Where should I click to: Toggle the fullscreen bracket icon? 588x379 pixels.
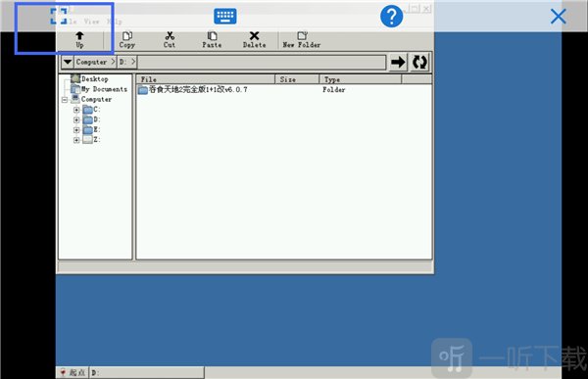[x=59, y=16]
